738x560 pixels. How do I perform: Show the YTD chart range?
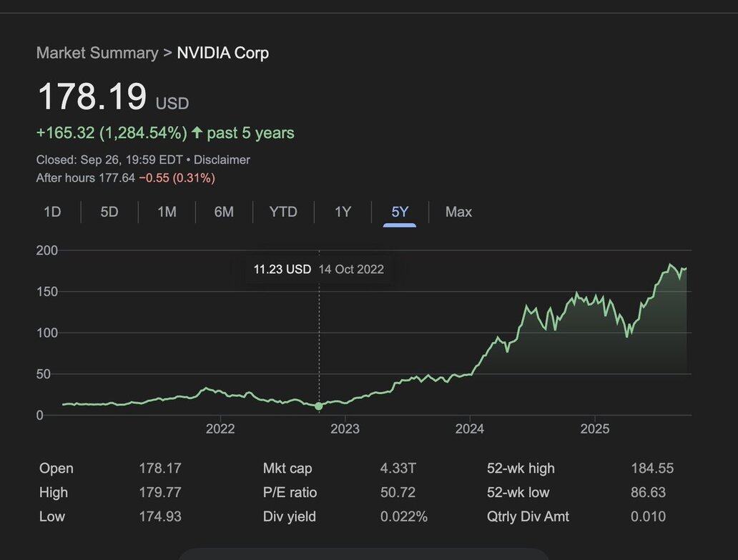[x=283, y=212]
